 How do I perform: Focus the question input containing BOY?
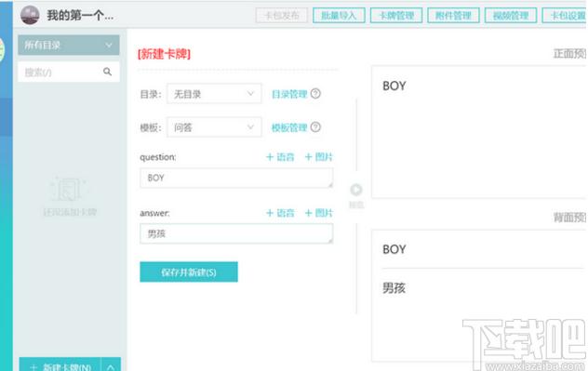(236, 178)
